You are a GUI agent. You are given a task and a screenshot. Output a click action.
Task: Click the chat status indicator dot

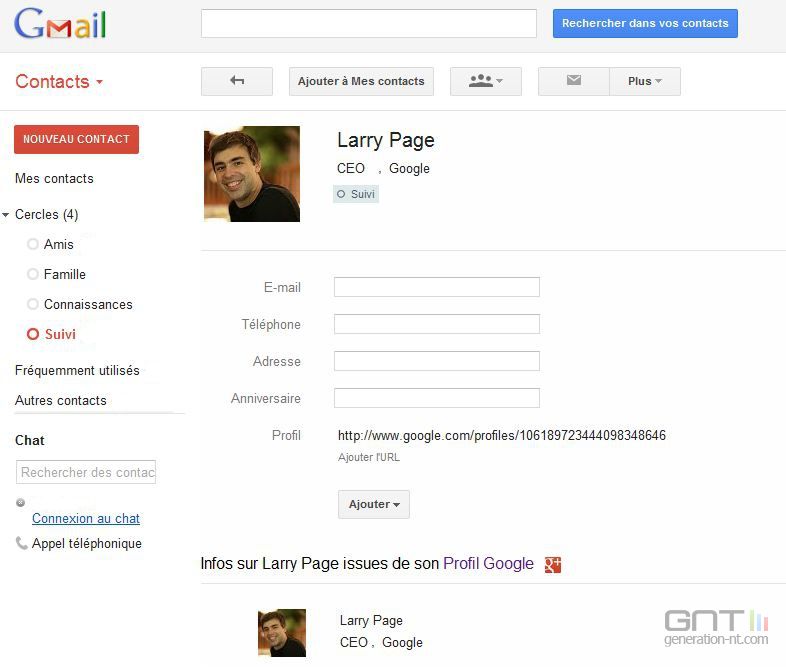pyautogui.click(x=21, y=503)
